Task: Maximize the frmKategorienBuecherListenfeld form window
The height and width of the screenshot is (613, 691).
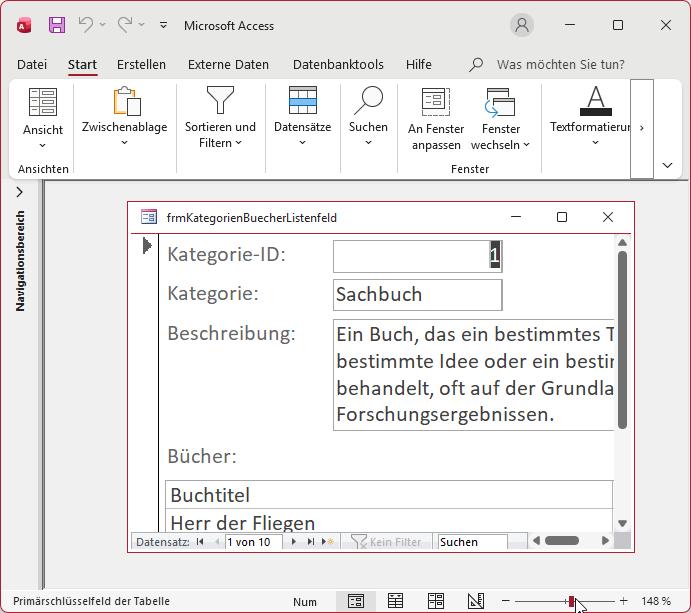Action: tap(561, 217)
